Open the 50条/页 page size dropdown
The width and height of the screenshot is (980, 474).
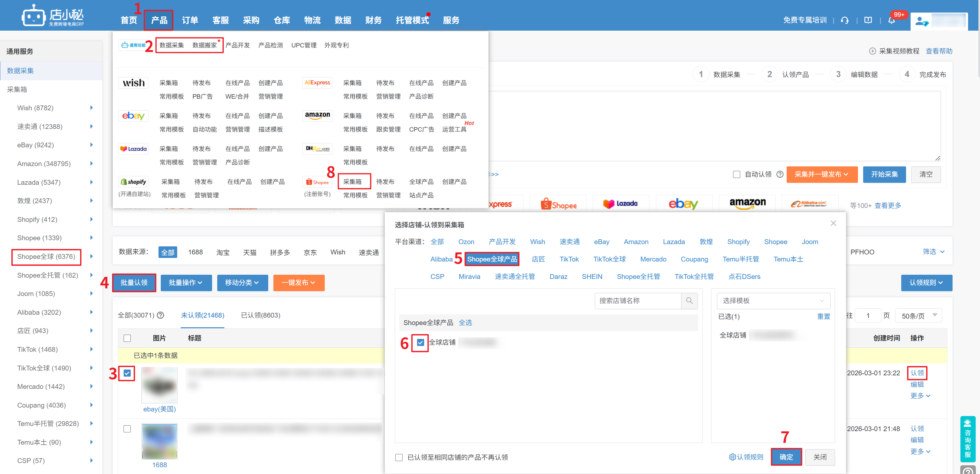point(918,315)
